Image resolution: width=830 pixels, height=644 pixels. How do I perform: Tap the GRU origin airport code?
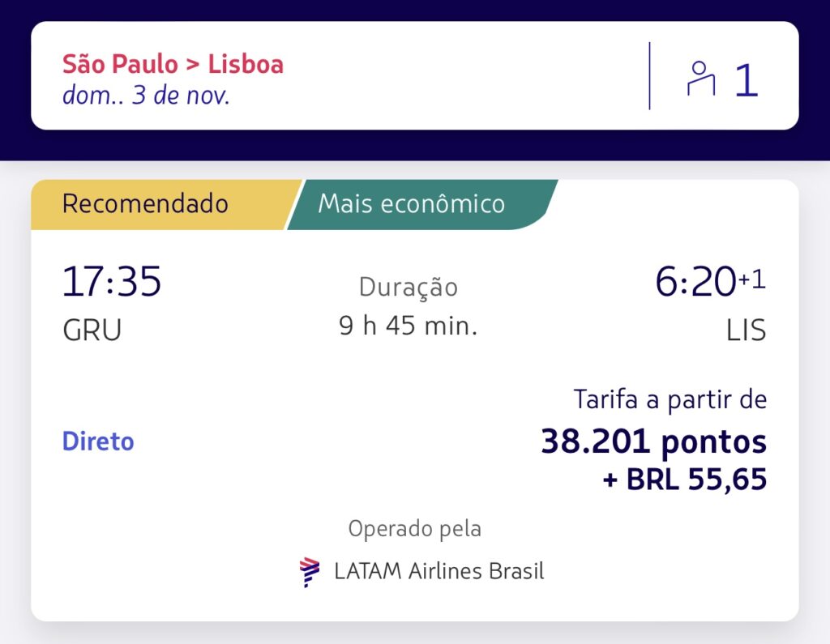tap(92, 331)
